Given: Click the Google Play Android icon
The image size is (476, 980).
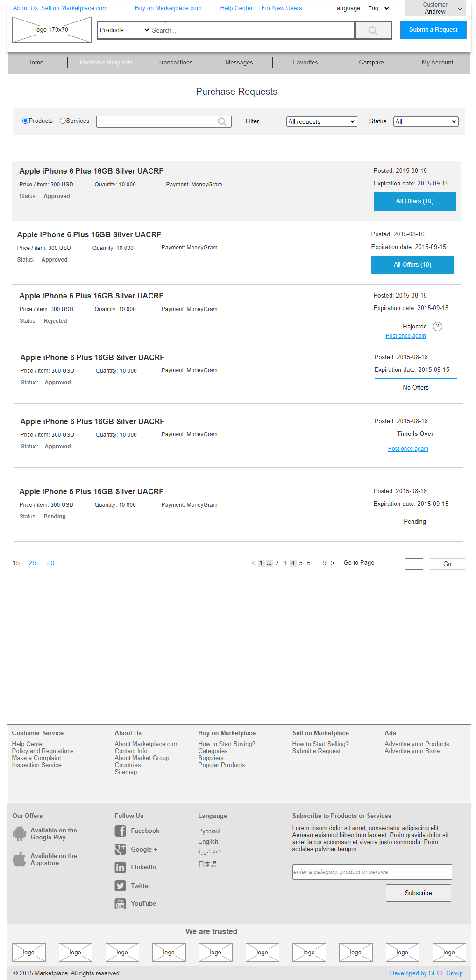Looking at the screenshot, I should [x=19, y=834].
